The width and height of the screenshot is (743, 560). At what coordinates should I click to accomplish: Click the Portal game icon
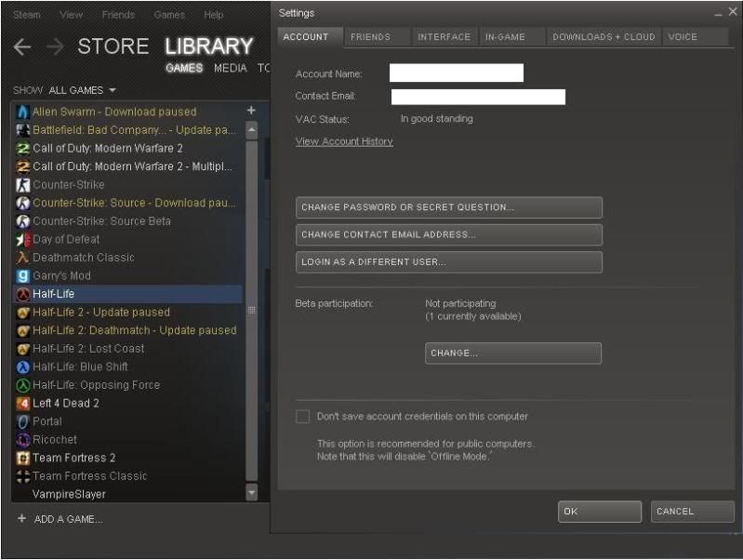click(x=24, y=421)
